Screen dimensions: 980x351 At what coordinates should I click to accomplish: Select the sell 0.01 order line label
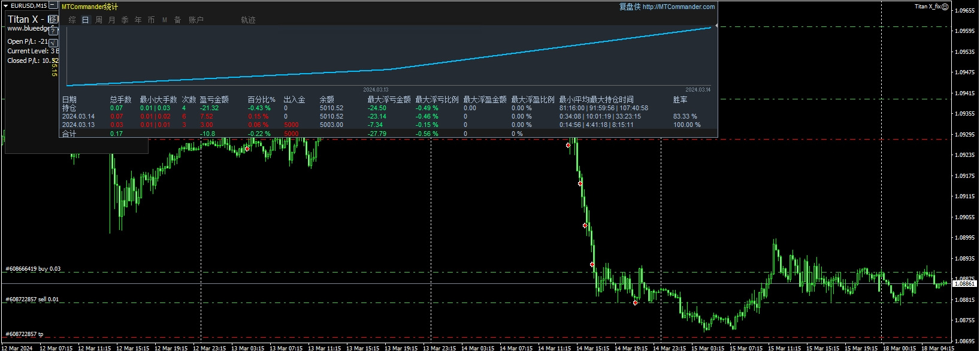click(32, 299)
